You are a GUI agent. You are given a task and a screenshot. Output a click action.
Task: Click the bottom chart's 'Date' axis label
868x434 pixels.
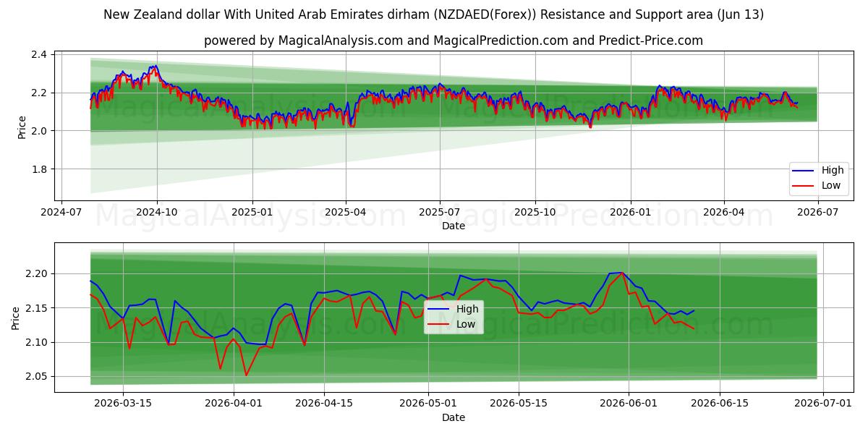coord(454,417)
